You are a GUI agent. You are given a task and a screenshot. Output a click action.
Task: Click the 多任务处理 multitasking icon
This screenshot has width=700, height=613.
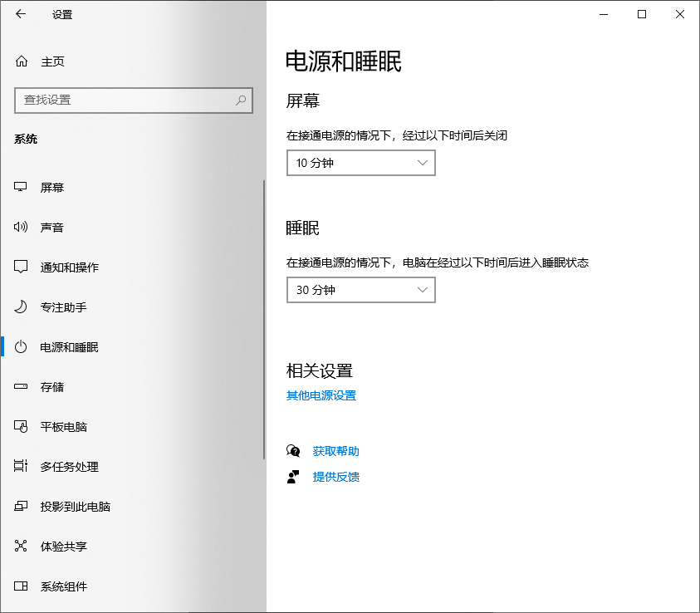pos(21,466)
